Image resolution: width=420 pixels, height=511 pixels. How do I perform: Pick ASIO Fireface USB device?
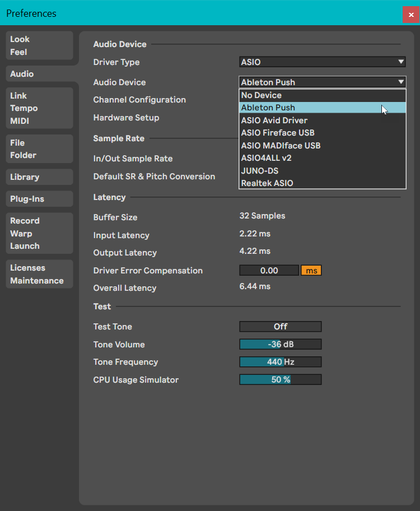[322, 133]
